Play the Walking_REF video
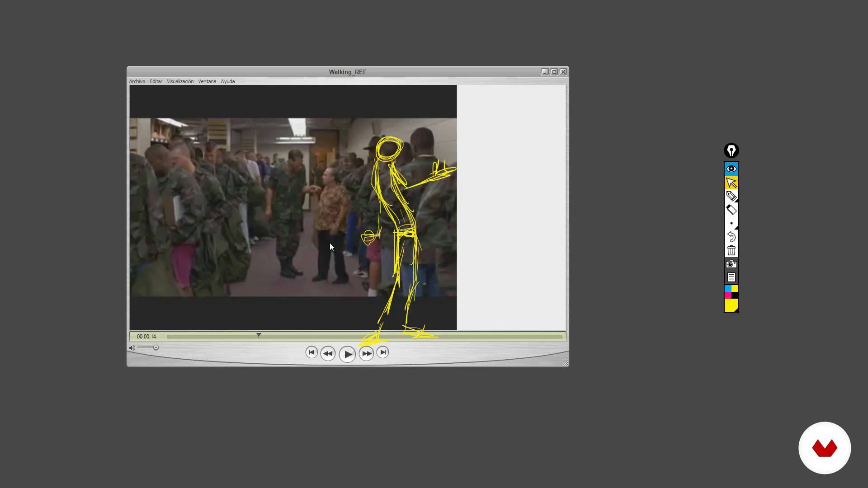The height and width of the screenshot is (488, 868). pyautogui.click(x=347, y=354)
